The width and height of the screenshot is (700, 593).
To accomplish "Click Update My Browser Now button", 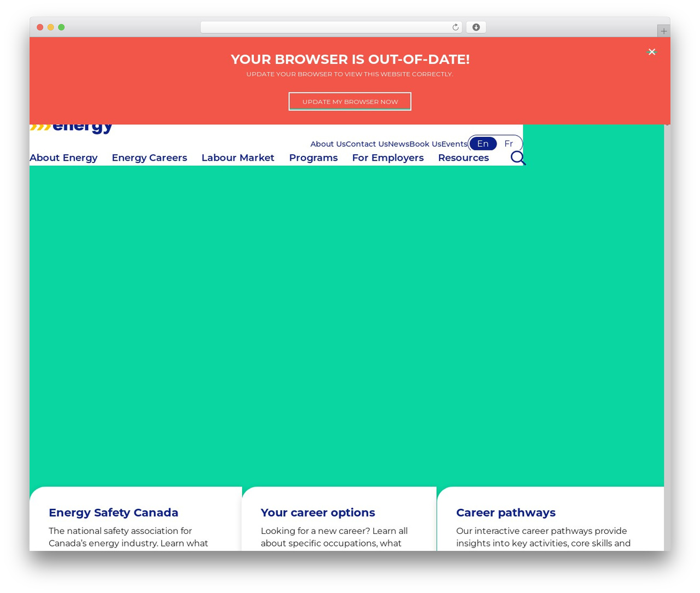I will tap(350, 101).
